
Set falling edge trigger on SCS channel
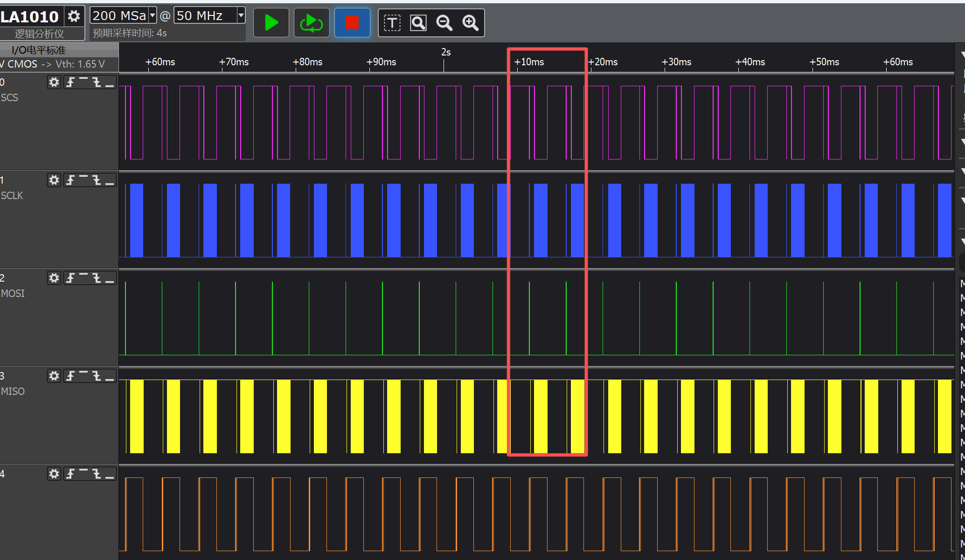click(97, 83)
